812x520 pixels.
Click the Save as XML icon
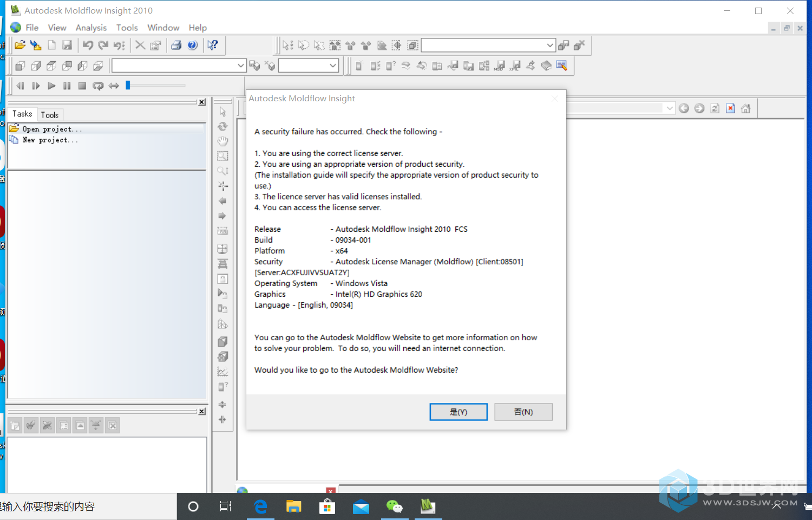515,66
